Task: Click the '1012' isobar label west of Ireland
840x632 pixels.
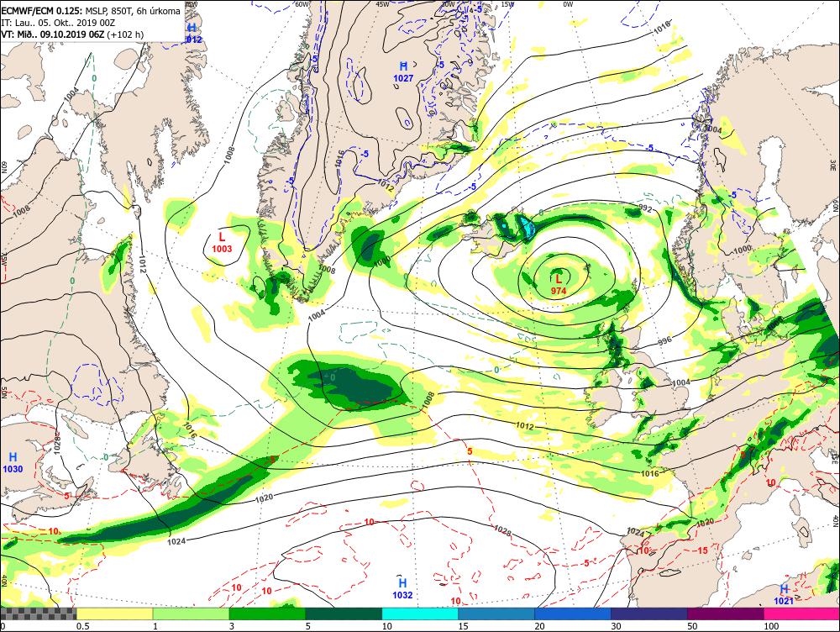Action: click(x=524, y=426)
